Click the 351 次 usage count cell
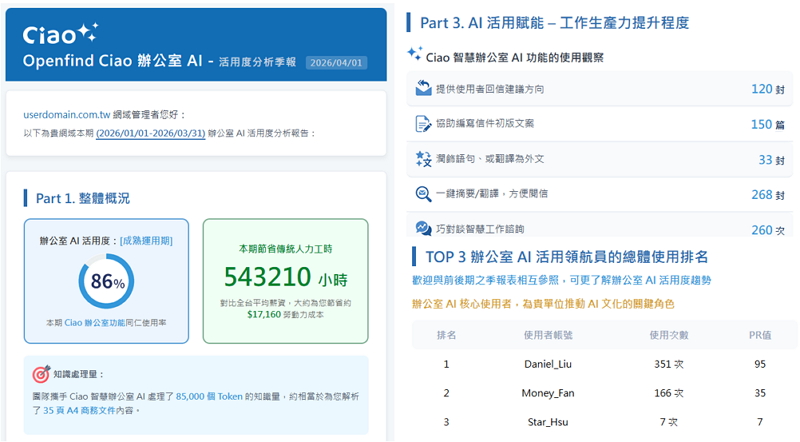The image size is (800, 442). [x=669, y=364]
